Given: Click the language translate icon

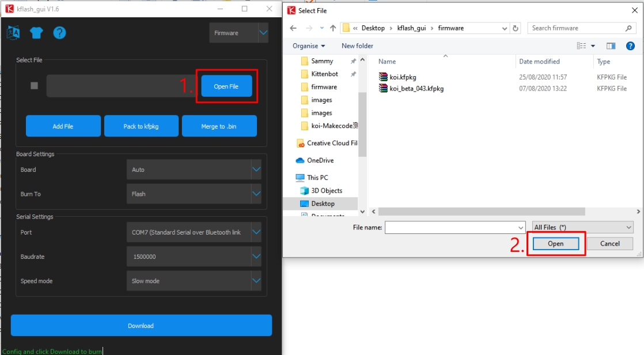Looking at the screenshot, I should 13,33.
